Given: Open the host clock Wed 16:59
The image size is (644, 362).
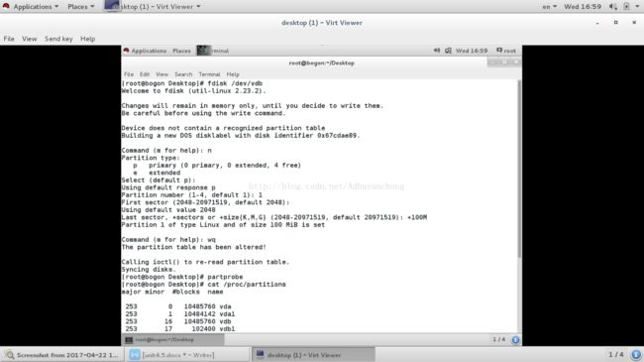Looking at the screenshot, I should tap(583, 7).
